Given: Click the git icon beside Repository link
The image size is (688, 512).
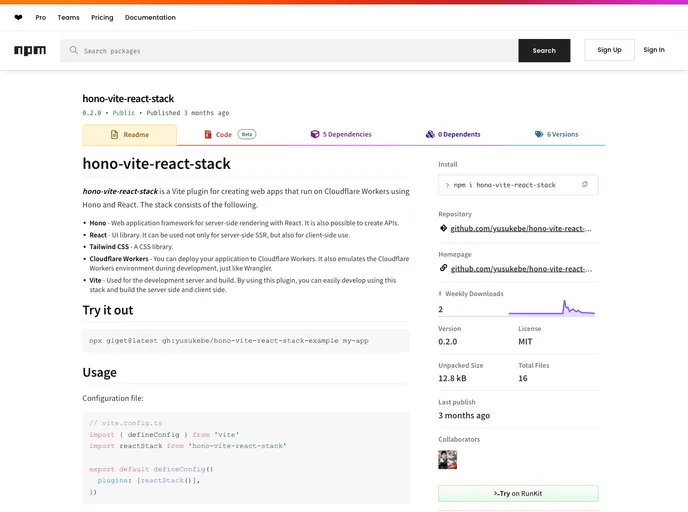Looking at the screenshot, I should pyautogui.click(x=443, y=228).
